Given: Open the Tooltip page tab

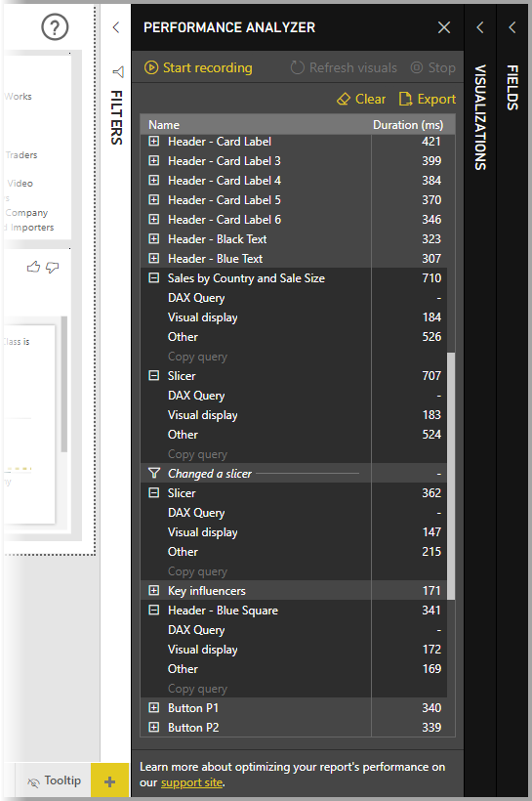Looking at the screenshot, I should coord(54,780).
